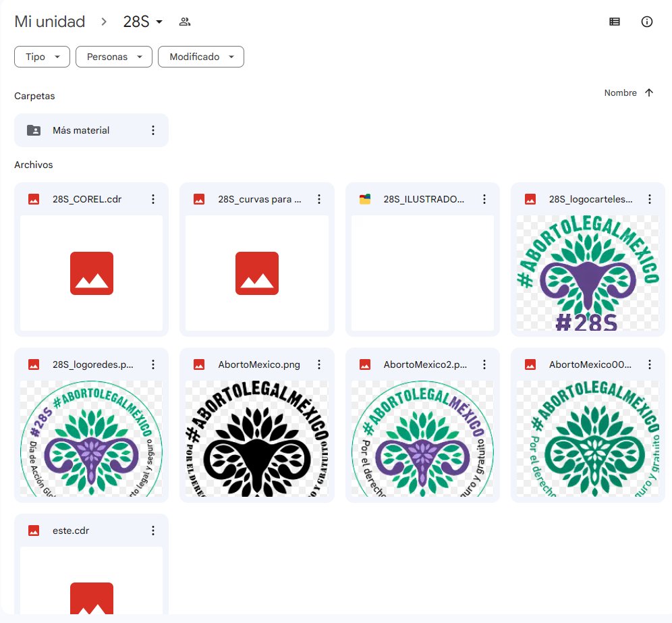Click the AbortoMexico00 file name
Image resolution: width=672 pixels, height=623 pixels.
(590, 364)
